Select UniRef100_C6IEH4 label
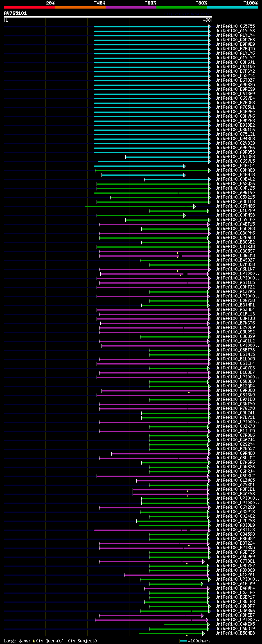Screen dimensions: 262x644 pos(235,364)
